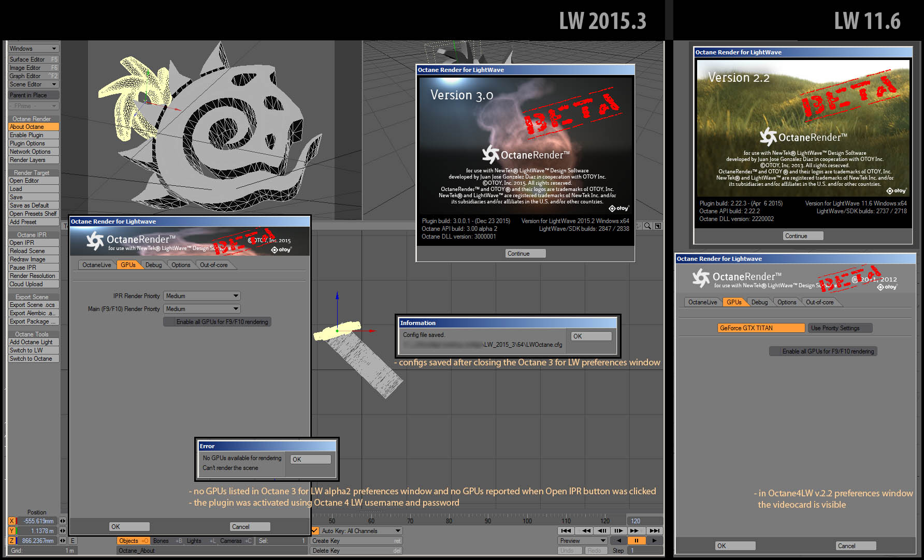Click the timeline ruler at frame 90
This screenshot has width=924, height=560.
(488, 520)
